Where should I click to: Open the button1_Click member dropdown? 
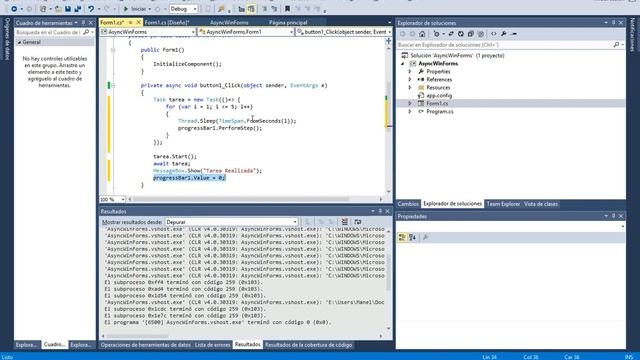344,32
